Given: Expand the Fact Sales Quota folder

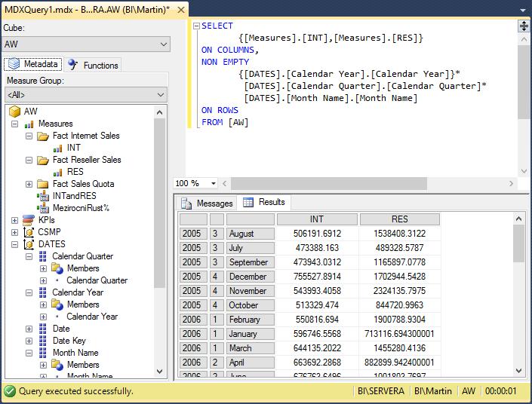Looking at the screenshot, I should click(29, 184).
